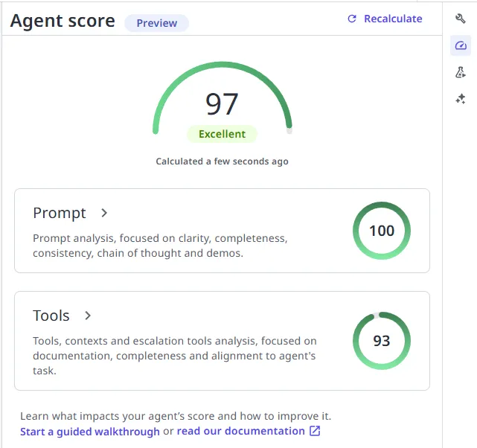This screenshot has width=477, height=448.
Task: Open the wrench tools sidebar icon
Action: (461, 19)
